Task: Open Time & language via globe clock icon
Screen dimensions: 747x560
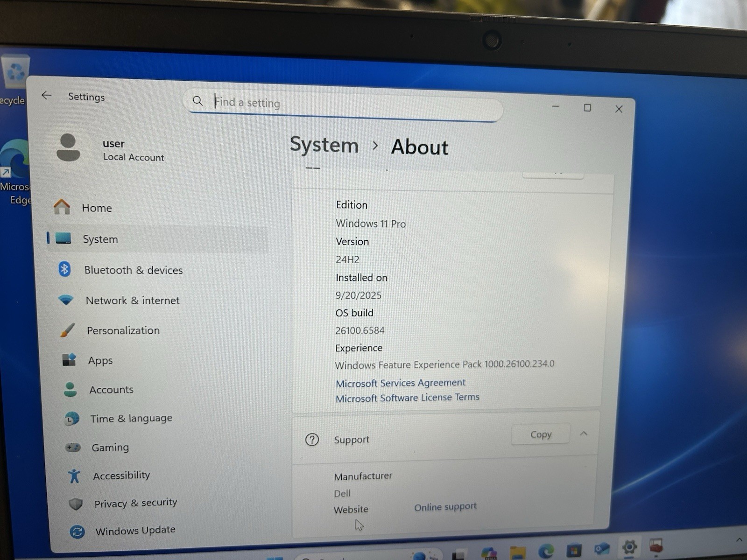Action: (71, 419)
